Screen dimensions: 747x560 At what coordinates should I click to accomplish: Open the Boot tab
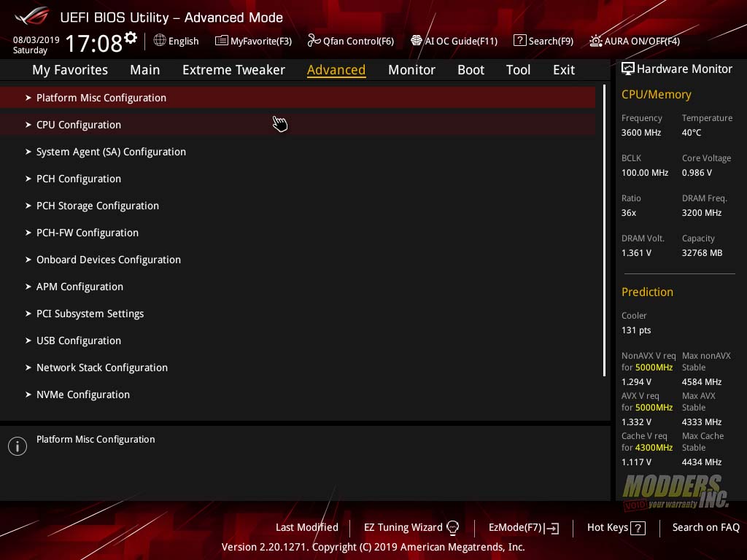pos(471,70)
